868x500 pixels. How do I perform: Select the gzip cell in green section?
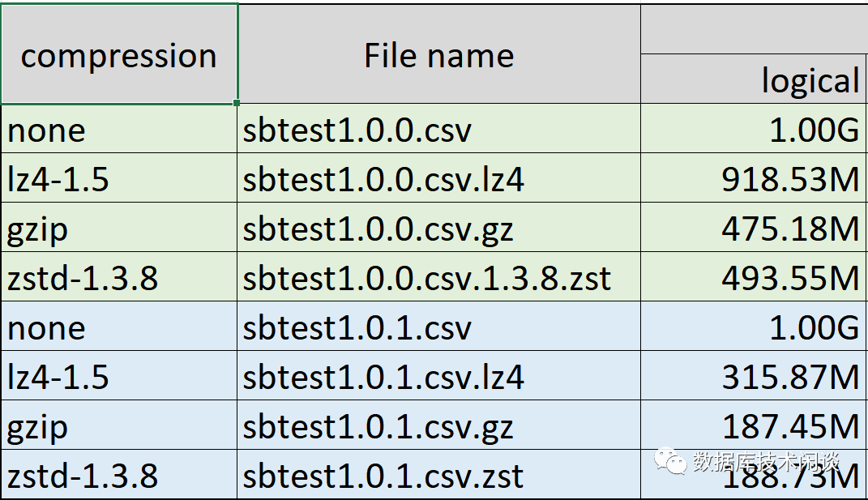pyautogui.click(x=119, y=229)
